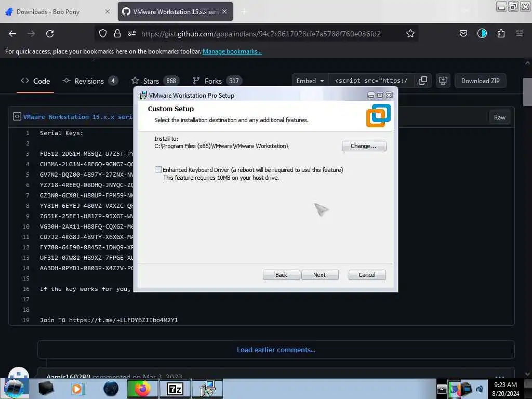Select the VMware Workstation 15.x.x tab
The height and width of the screenshot is (399, 532).
pos(175,11)
